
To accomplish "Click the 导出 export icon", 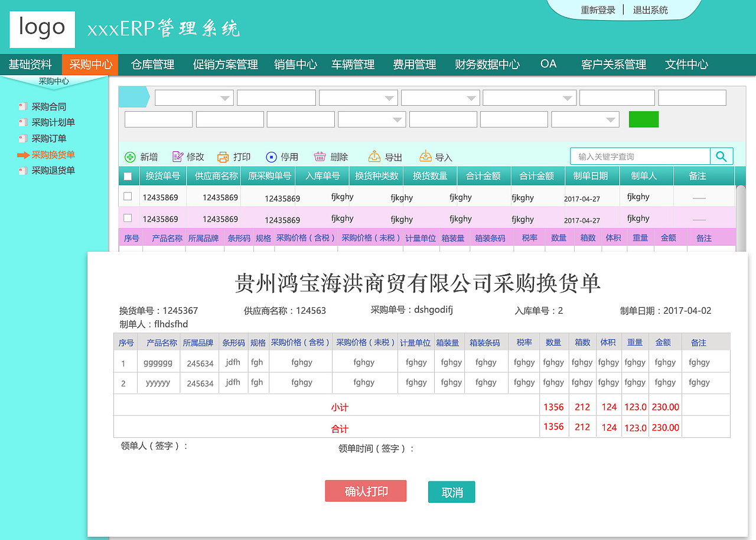I will [374, 155].
